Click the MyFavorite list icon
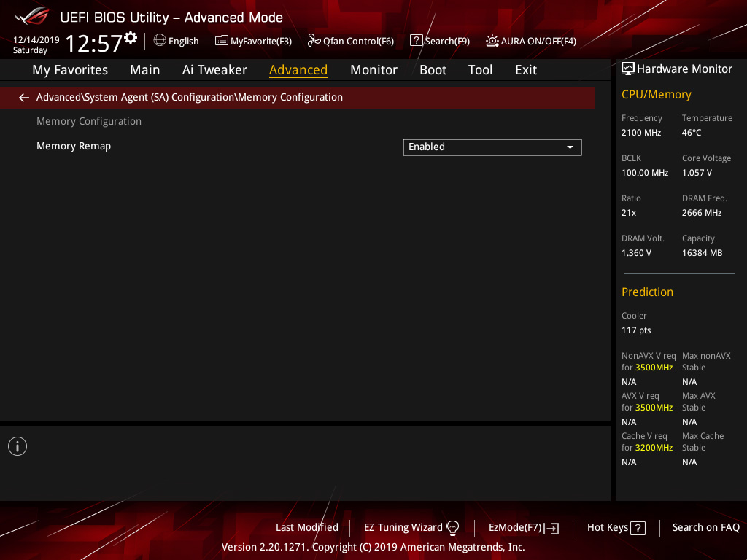This screenshot has width=747, height=560. [x=222, y=41]
